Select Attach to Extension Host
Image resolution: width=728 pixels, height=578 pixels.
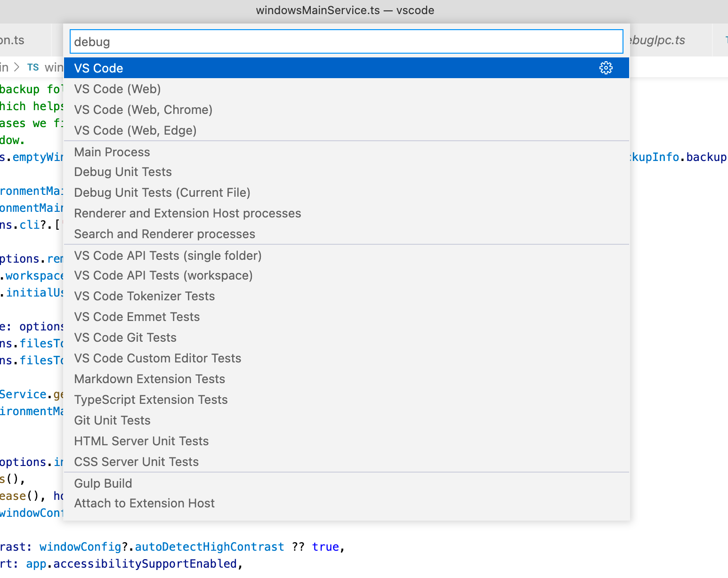[145, 503]
